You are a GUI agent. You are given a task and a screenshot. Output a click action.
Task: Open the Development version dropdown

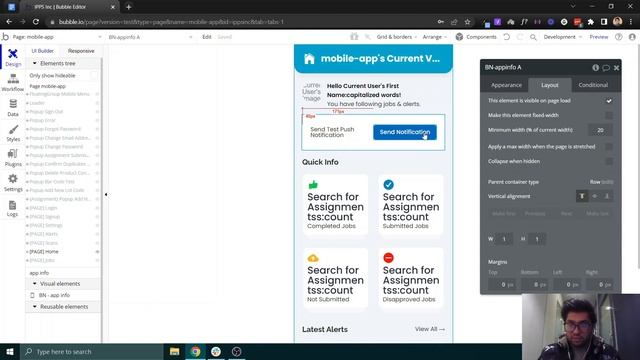click(x=562, y=37)
